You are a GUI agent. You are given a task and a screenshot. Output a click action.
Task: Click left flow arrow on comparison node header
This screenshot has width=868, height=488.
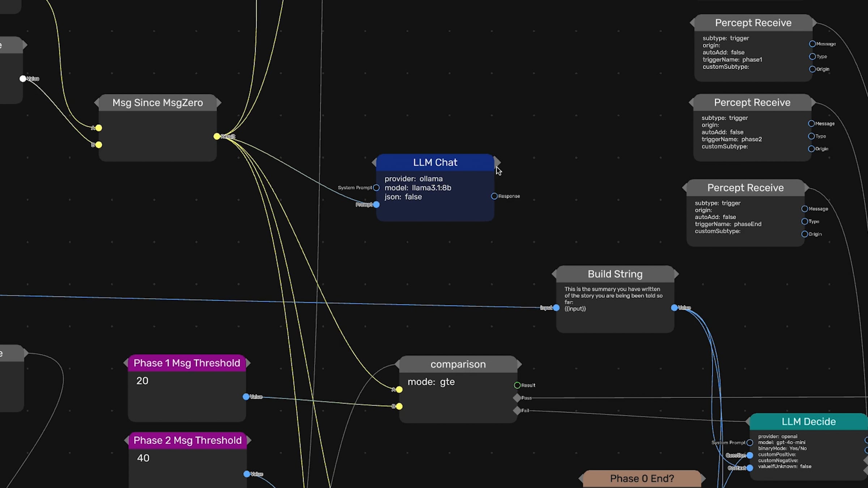(x=397, y=364)
